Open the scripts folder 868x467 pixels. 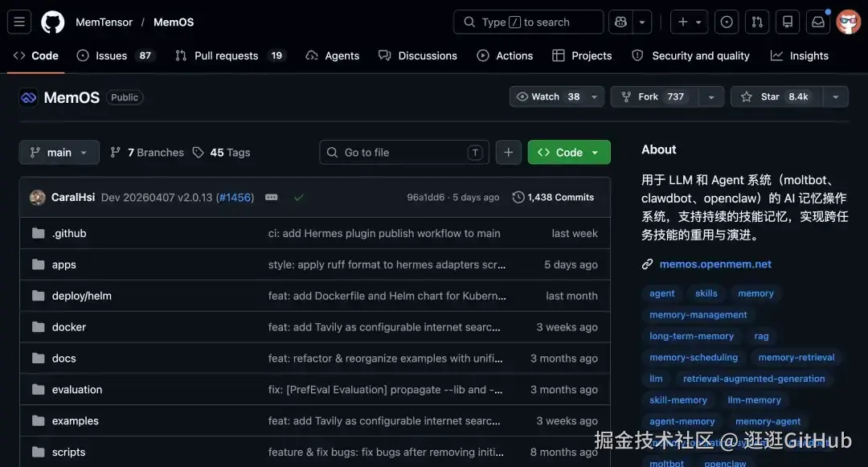pyautogui.click(x=68, y=452)
